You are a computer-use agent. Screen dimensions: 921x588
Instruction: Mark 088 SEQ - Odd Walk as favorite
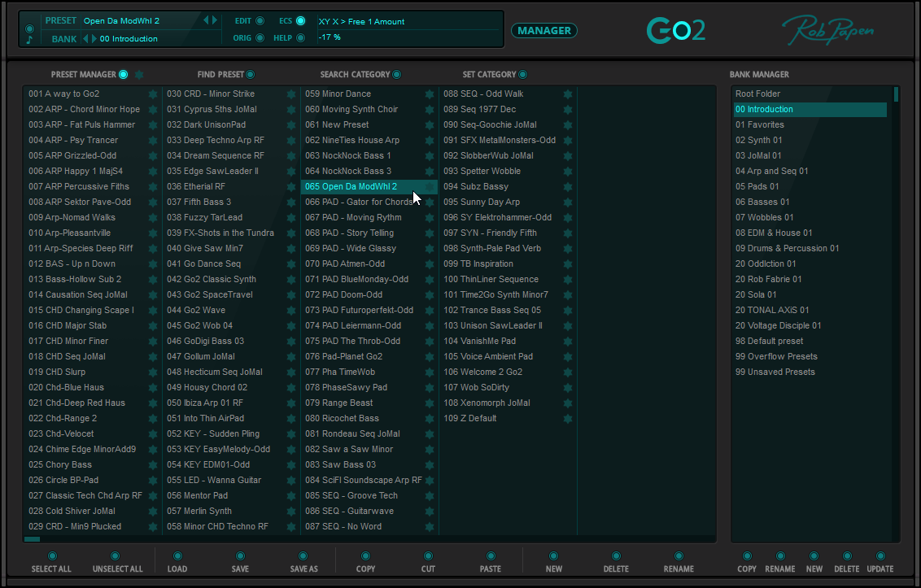tap(567, 94)
